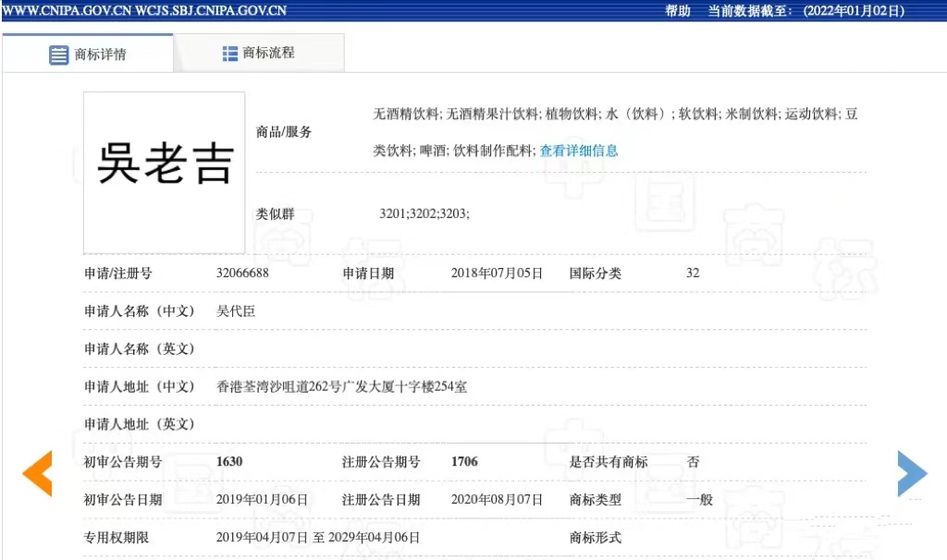Click the 申请/注册号 label

pos(117,273)
